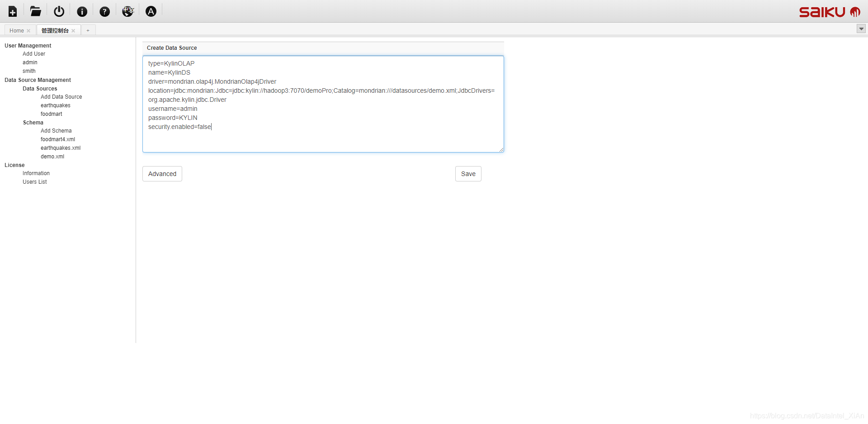Click Add Data Source link

[x=61, y=97]
